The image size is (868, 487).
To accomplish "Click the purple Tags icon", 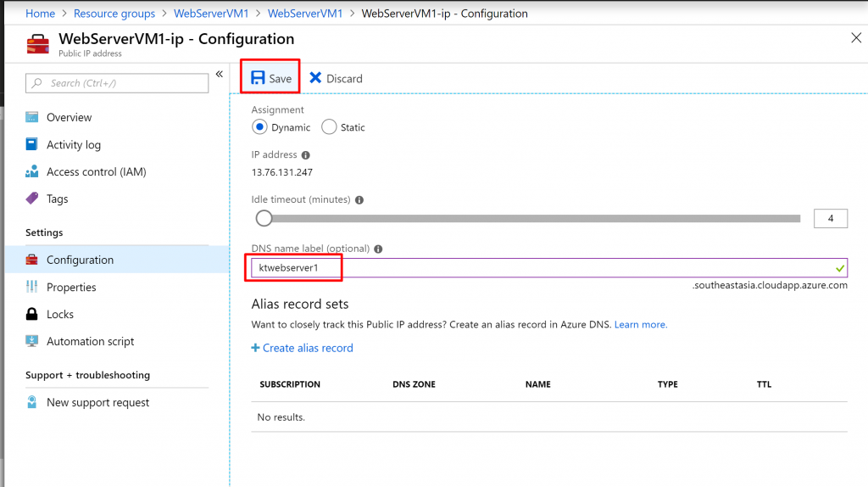I will coord(32,198).
